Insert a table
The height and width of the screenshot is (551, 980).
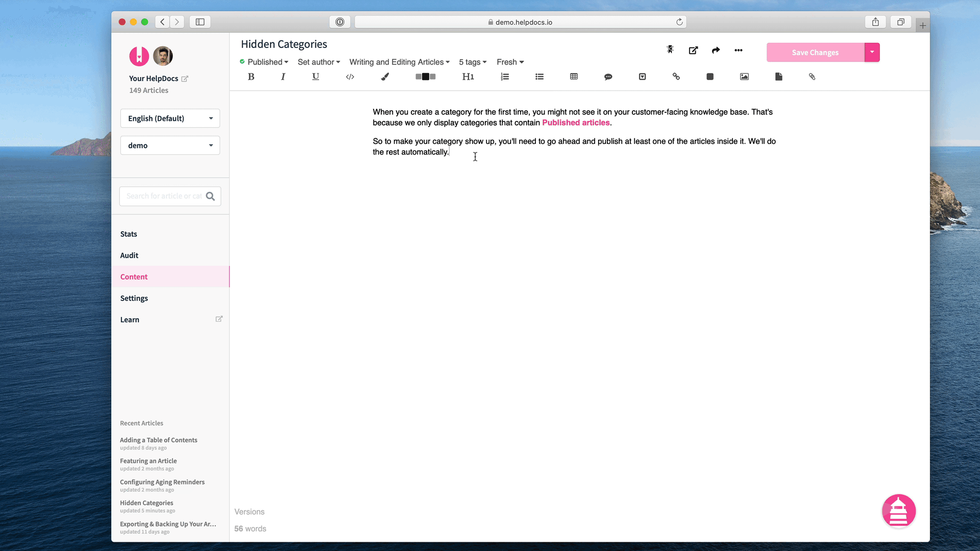[574, 77]
